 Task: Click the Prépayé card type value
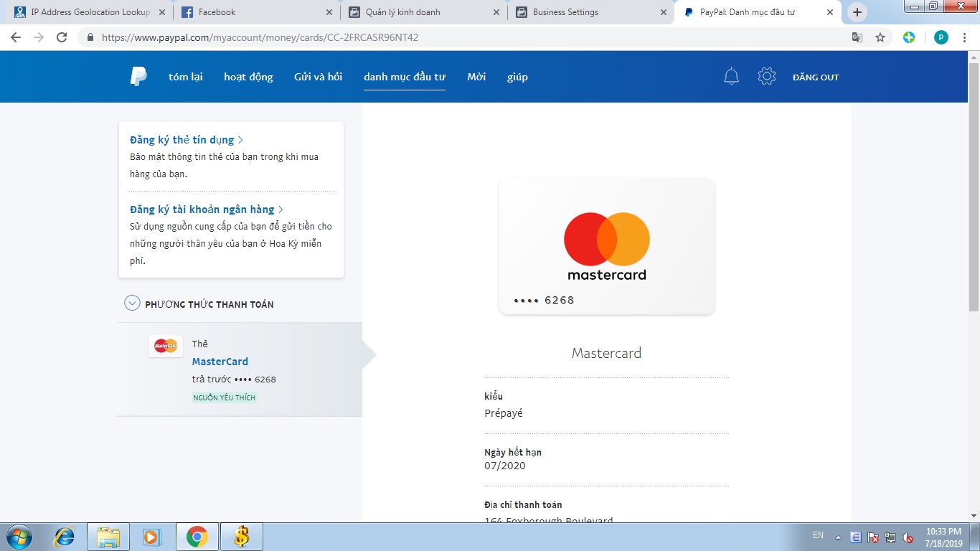click(x=504, y=413)
